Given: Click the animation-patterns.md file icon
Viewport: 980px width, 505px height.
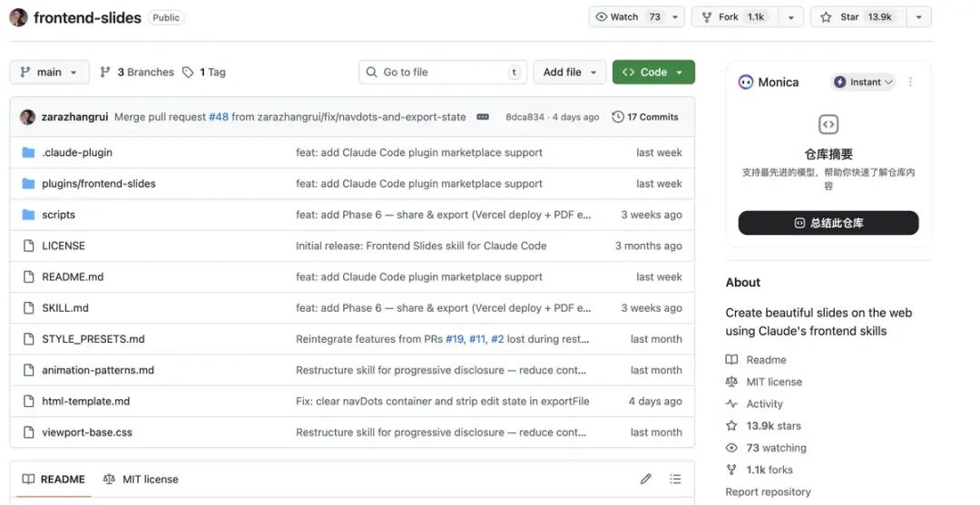Looking at the screenshot, I should [28, 370].
